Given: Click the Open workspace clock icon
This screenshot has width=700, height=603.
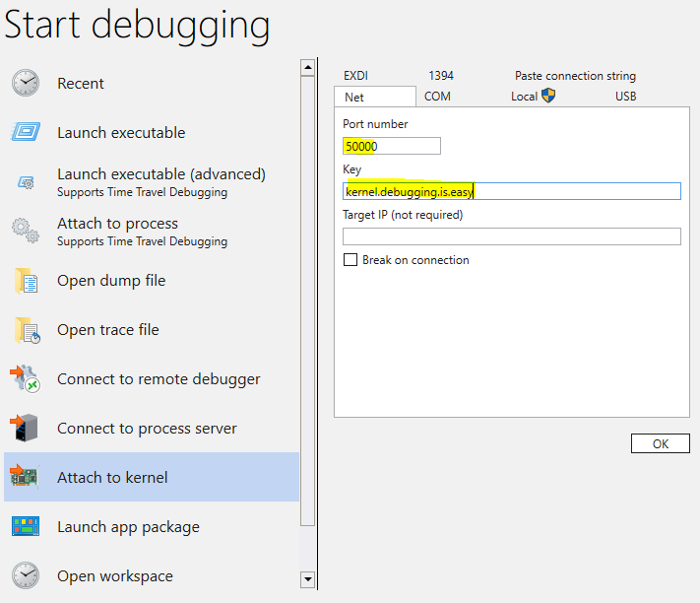Looking at the screenshot, I should coord(26,575).
